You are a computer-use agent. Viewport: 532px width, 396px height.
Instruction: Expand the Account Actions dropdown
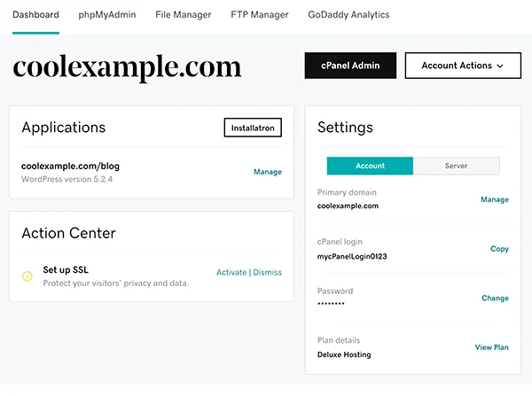tap(462, 66)
